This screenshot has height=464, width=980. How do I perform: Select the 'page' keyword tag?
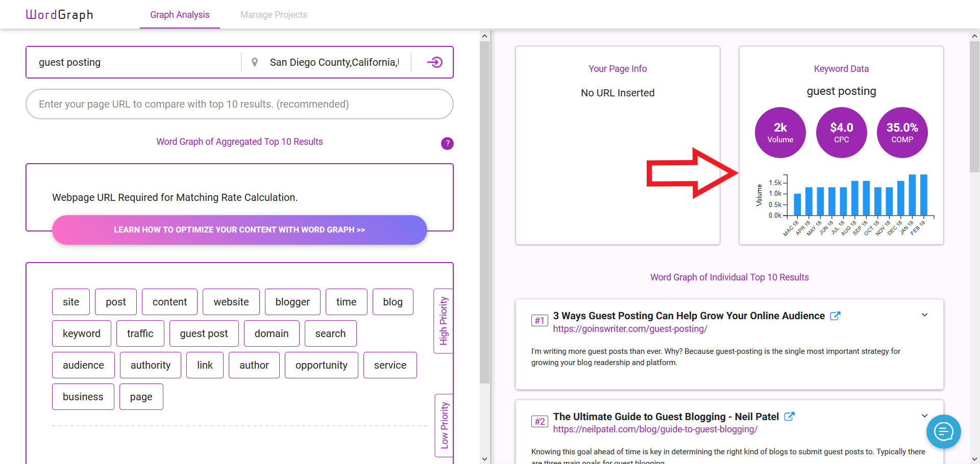(141, 397)
